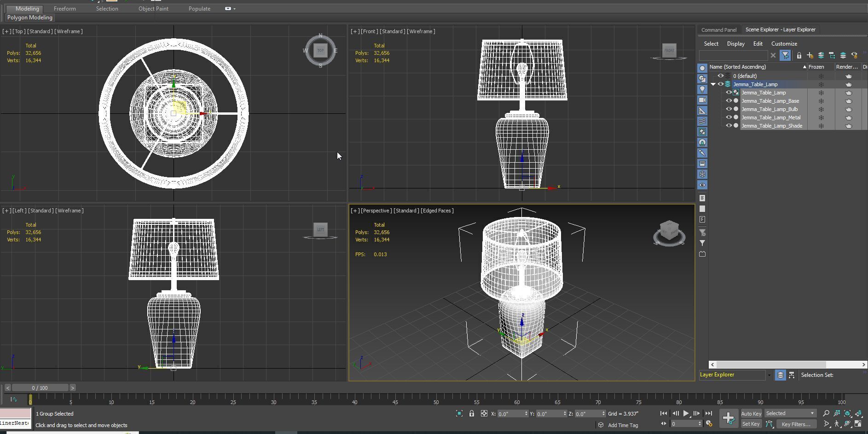Viewport: 868px width, 434px height.
Task: Toggle the Display Cameras filter icon
Action: 702,100
